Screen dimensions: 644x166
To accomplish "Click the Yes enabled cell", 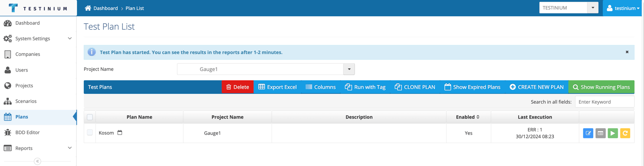I will 469,133.
